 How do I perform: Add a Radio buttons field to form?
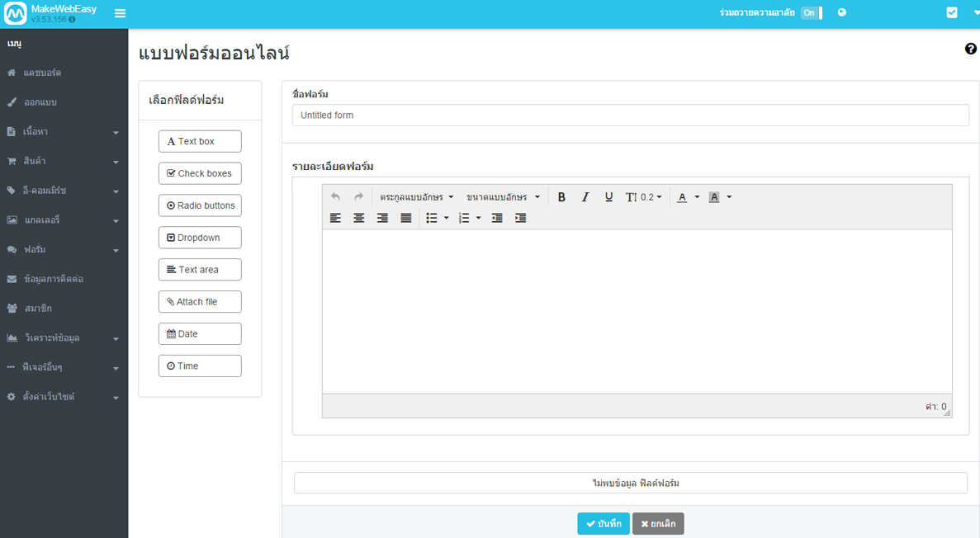[x=200, y=205]
